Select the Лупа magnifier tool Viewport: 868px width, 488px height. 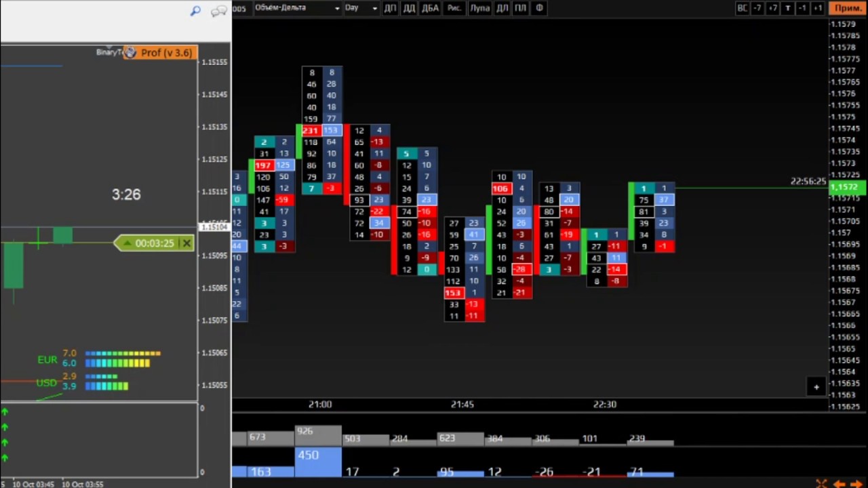click(479, 8)
